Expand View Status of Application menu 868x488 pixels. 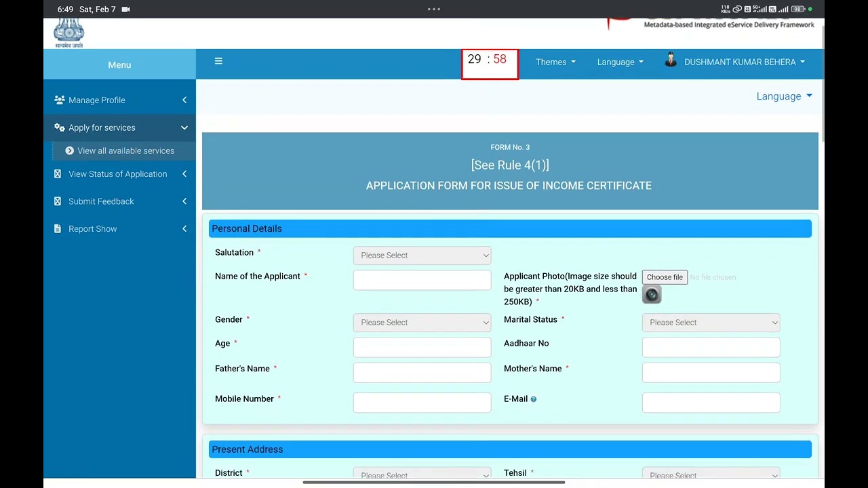tap(119, 174)
